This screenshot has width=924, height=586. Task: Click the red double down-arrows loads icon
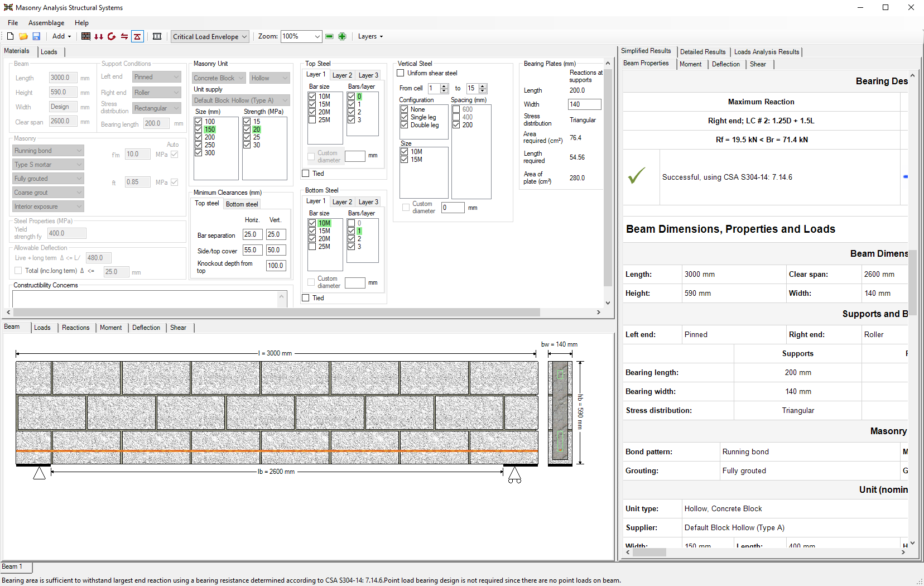[99, 36]
